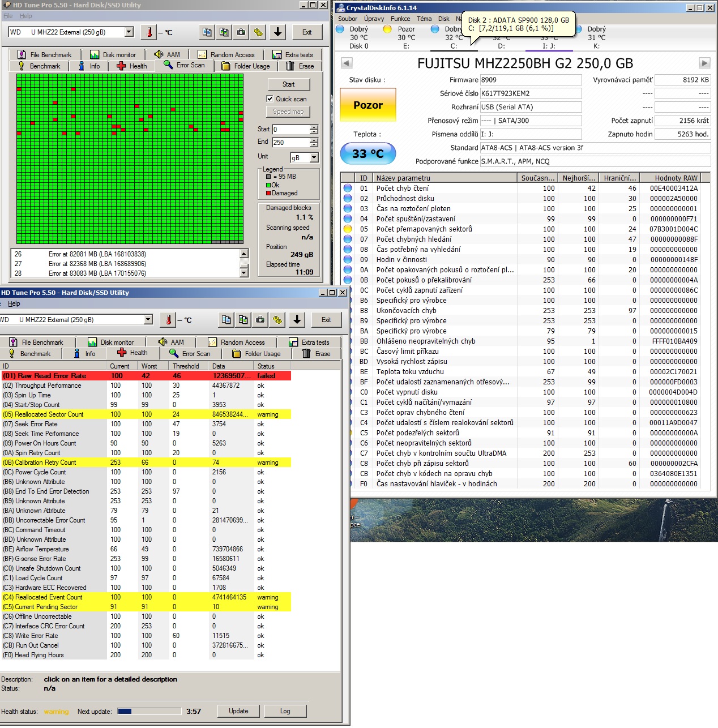The width and height of the screenshot is (718, 728).
Task: Click Log button in Health tab
Action: (285, 711)
